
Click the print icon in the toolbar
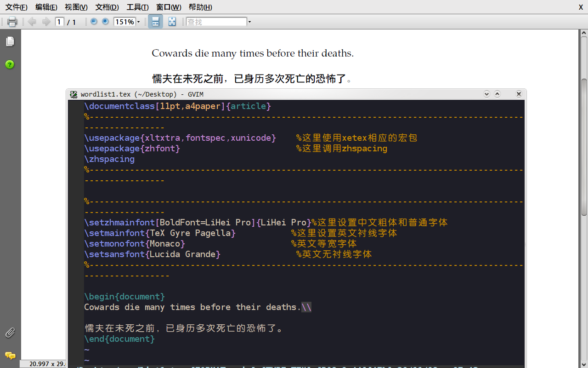click(12, 22)
